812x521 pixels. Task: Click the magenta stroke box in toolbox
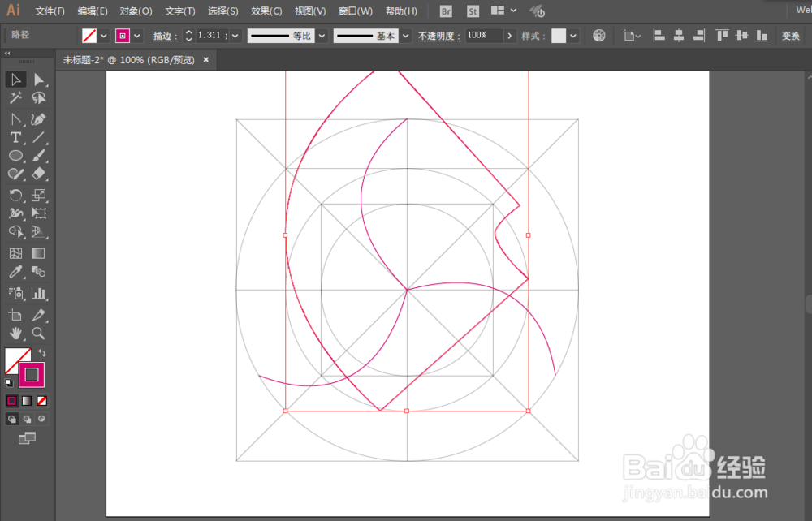32,375
